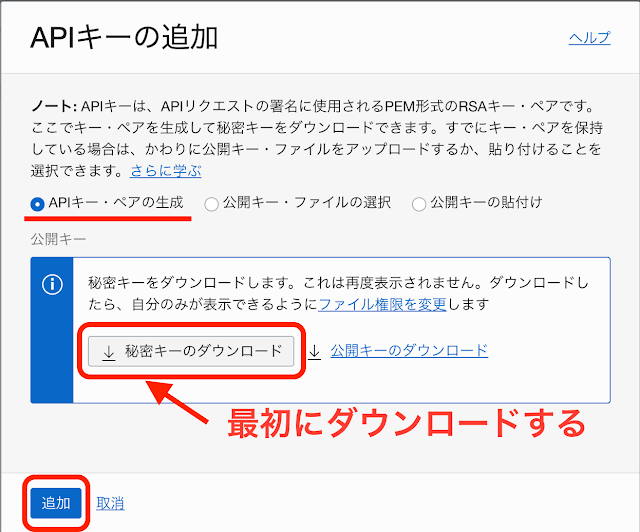The image size is (640, 532).
Task: Click the 取消 cancel link
Action: (110, 503)
